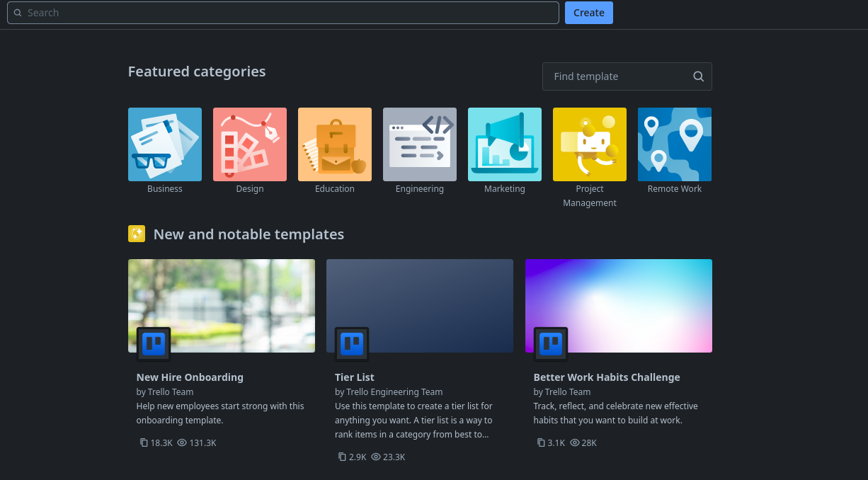Click the magnifying glass in Find template field

[x=698, y=76]
